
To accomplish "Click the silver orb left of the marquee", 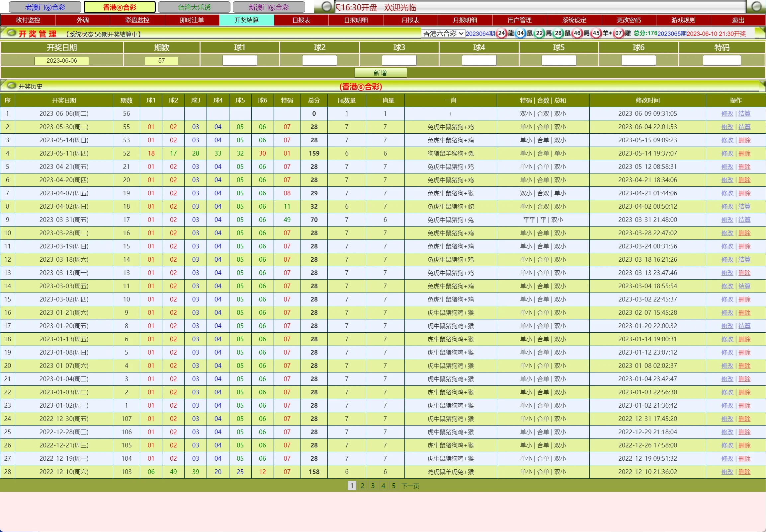I will [x=327, y=7].
